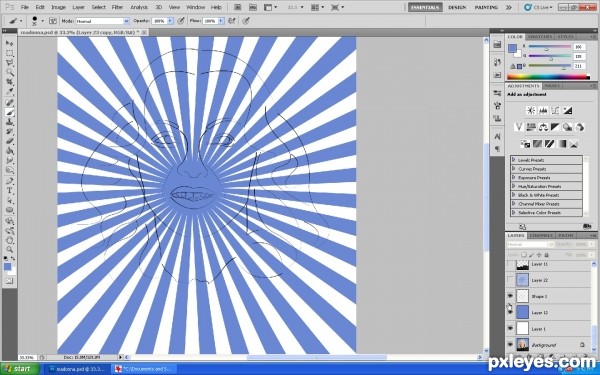Add an Invert adjustment
This screenshot has width=600, height=375.
pyautogui.click(x=525, y=144)
